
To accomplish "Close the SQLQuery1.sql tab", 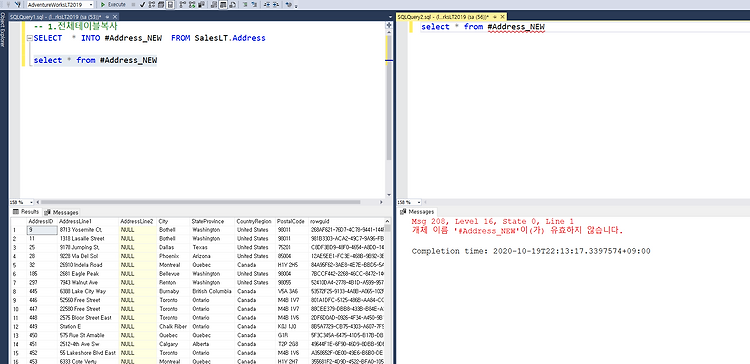I will coord(115,17).
